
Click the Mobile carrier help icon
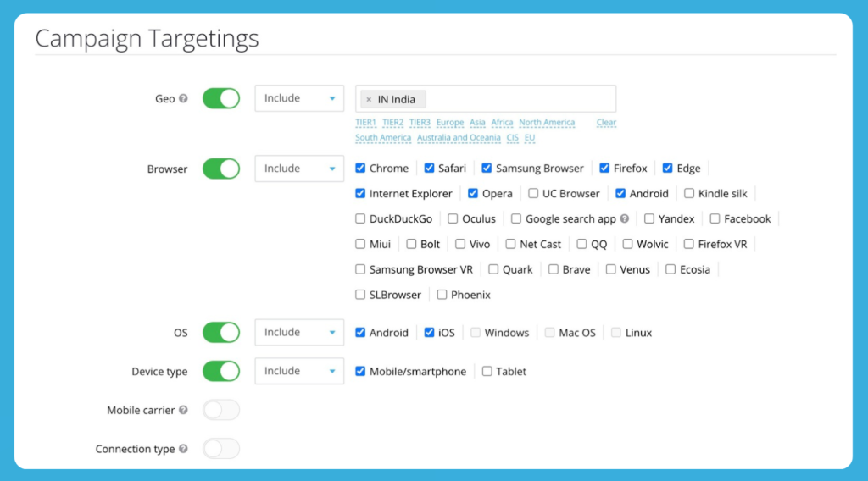(183, 411)
